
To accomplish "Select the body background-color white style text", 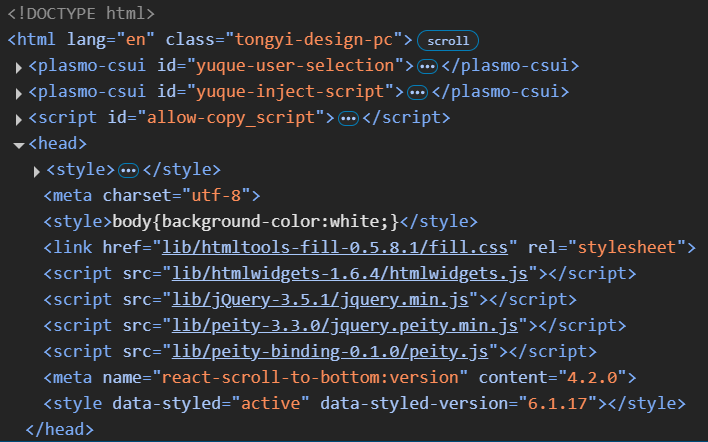I will click(x=256, y=222).
